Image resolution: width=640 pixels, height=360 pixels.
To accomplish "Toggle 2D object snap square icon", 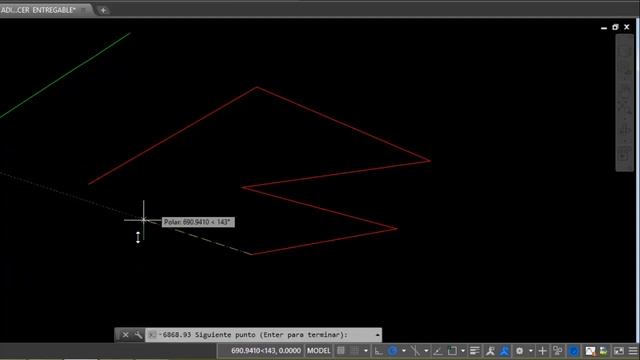I will (452, 351).
